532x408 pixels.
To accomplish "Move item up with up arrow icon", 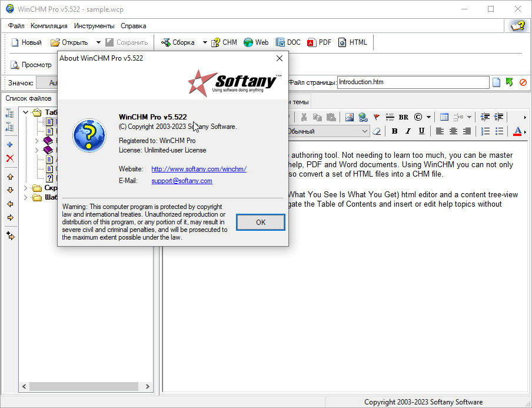I will click(x=10, y=177).
